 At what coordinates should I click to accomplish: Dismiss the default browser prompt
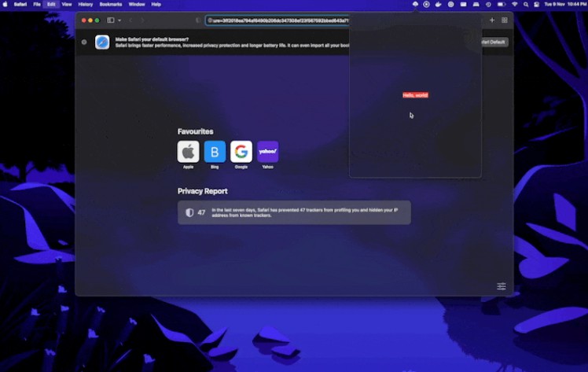(x=84, y=42)
